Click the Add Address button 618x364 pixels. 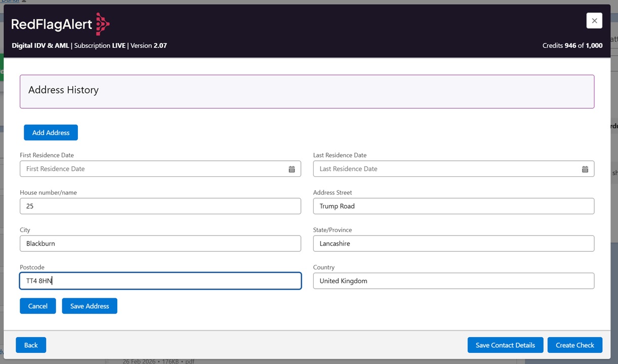pos(51,132)
